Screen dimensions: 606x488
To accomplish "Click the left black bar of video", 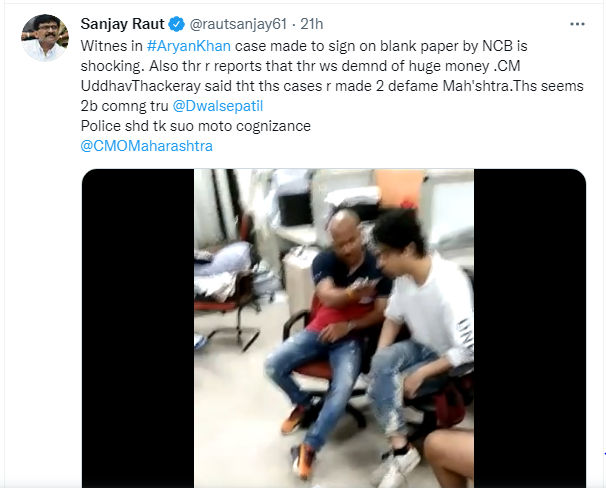I will (138, 328).
